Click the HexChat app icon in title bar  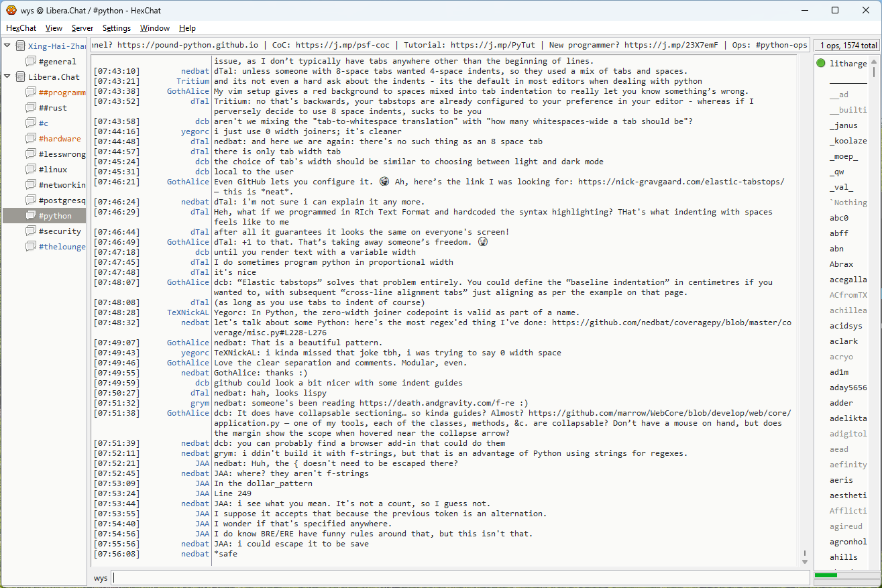click(x=11, y=10)
